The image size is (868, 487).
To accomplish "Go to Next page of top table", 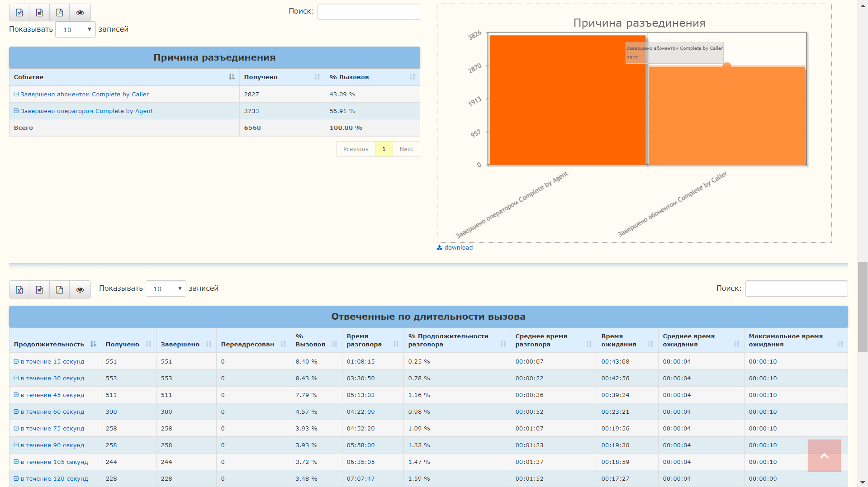I will pyautogui.click(x=406, y=149).
